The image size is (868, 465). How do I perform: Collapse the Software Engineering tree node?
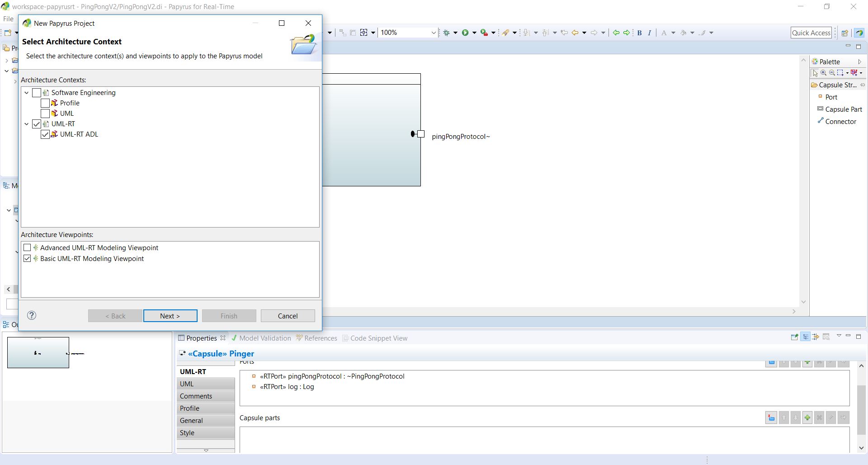(x=27, y=93)
